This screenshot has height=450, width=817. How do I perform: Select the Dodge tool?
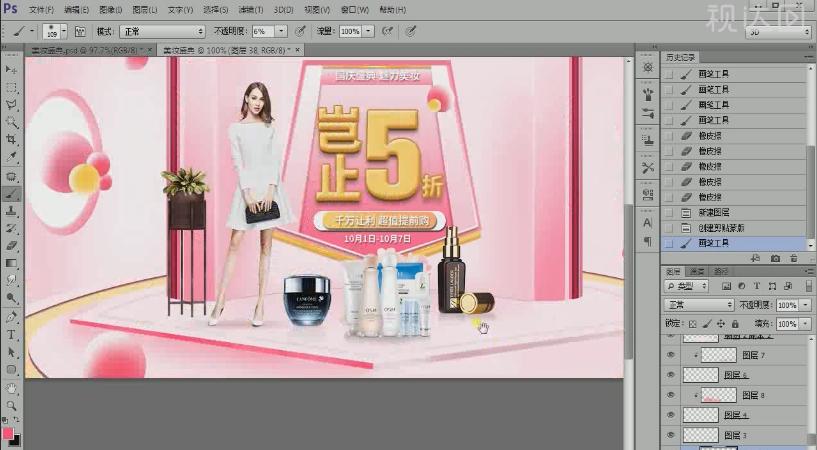click(x=11, y=298)
